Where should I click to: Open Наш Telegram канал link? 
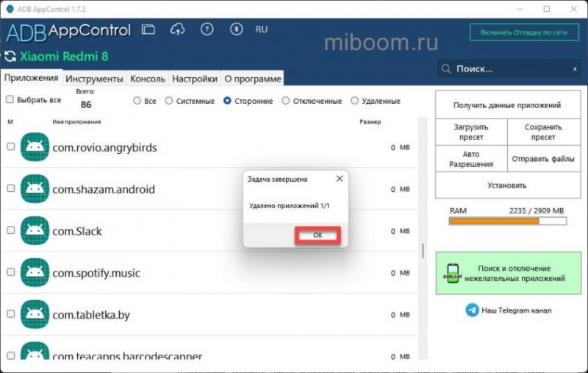click(516, 310)
